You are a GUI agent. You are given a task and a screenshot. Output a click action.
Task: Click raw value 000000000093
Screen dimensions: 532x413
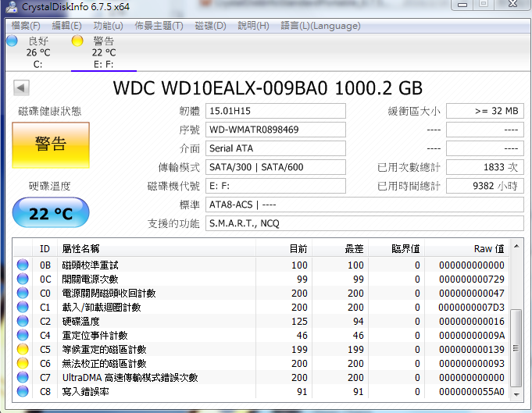coord(472,363)
